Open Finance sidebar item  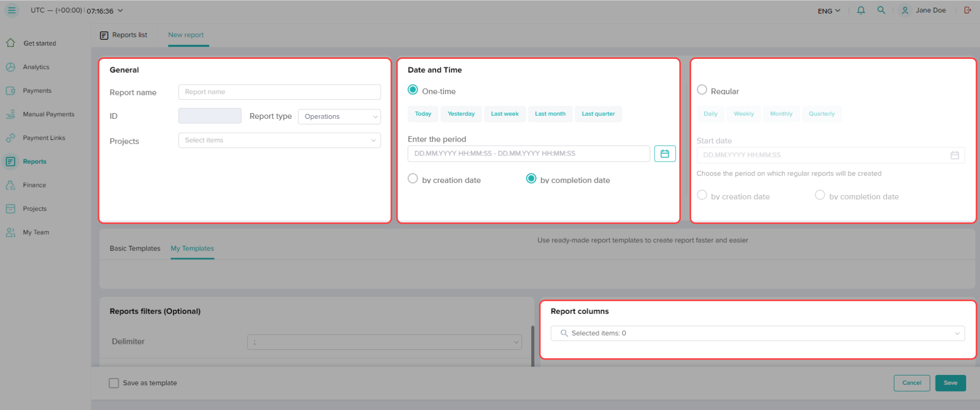[34, 185]
